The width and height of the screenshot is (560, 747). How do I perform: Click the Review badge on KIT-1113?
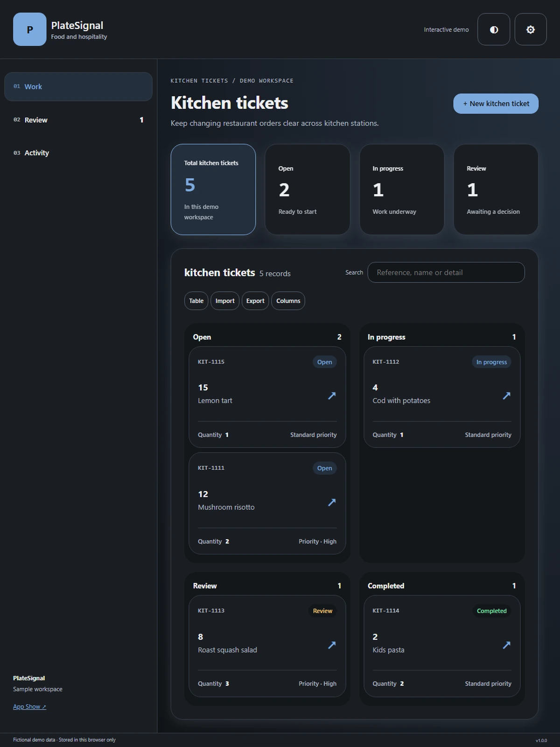point(322,611)
